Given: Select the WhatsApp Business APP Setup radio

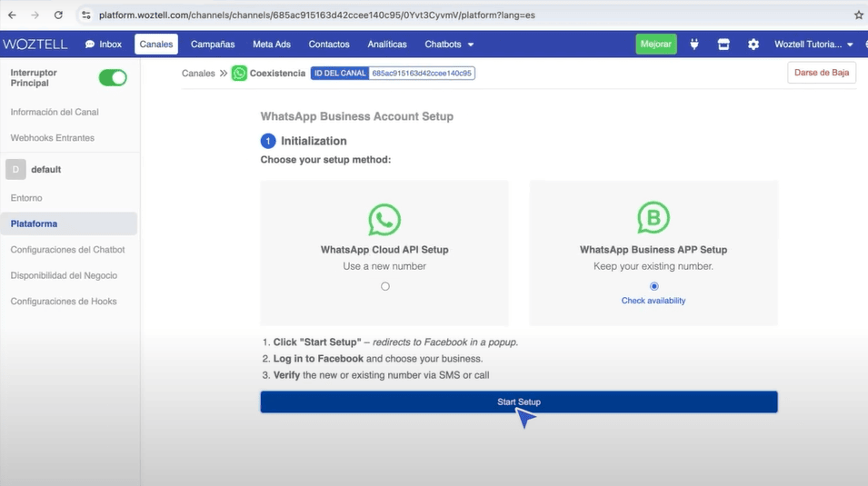Looking at the screenshot, I should point(653,286).
